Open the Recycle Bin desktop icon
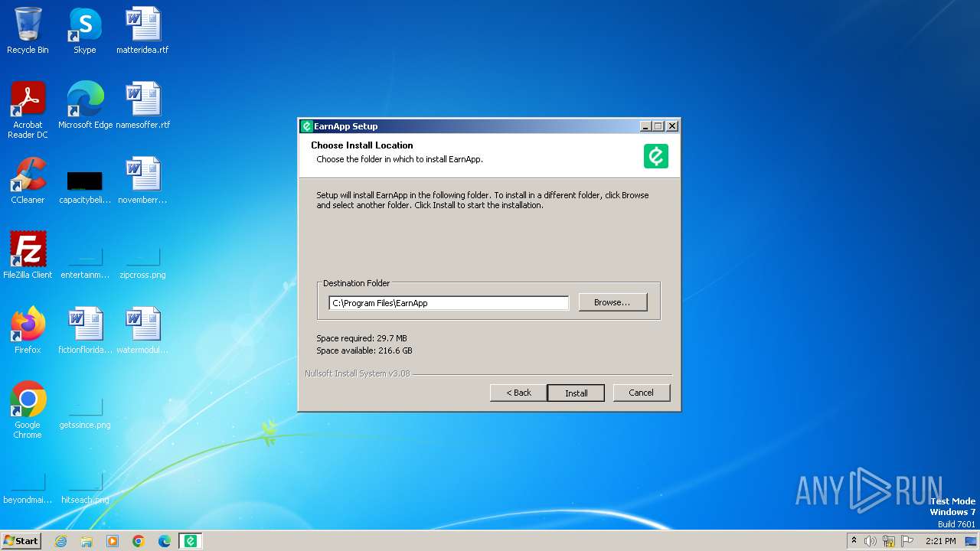Image resolution: width=980 pixels, height=551 pixels. pyautogui.click(x=28, y=31)
